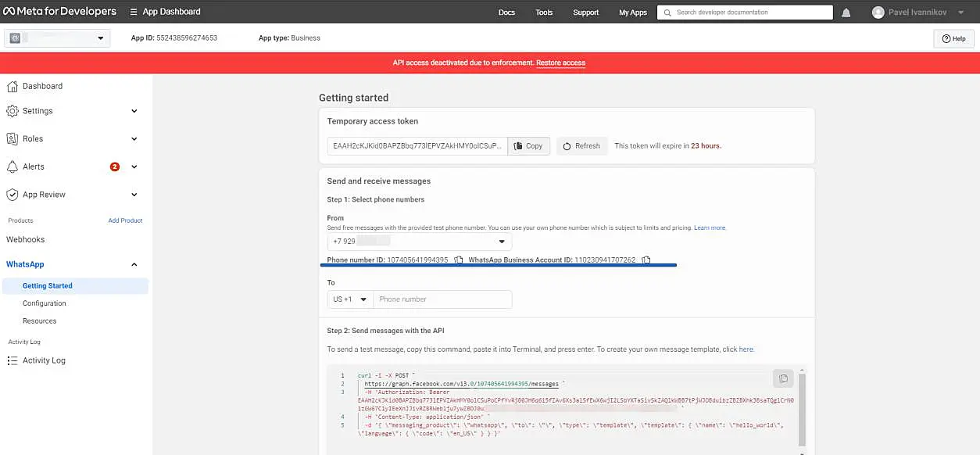Open the US +1 country code dropdown

tap(350, 299)
